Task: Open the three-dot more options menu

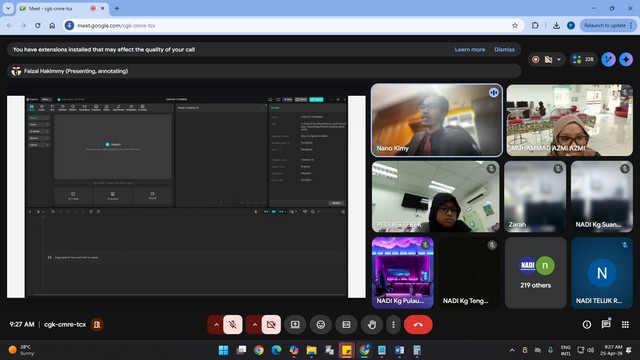Action: tap(393, 324)
